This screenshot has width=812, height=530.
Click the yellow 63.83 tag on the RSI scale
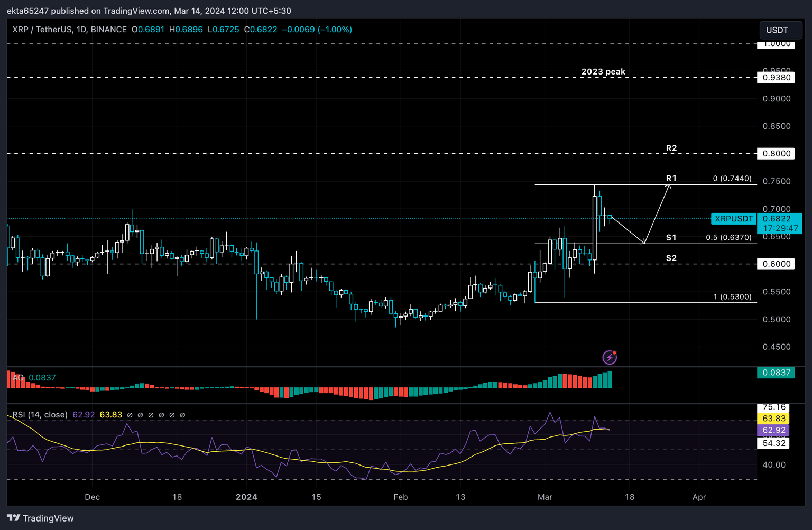773,418
